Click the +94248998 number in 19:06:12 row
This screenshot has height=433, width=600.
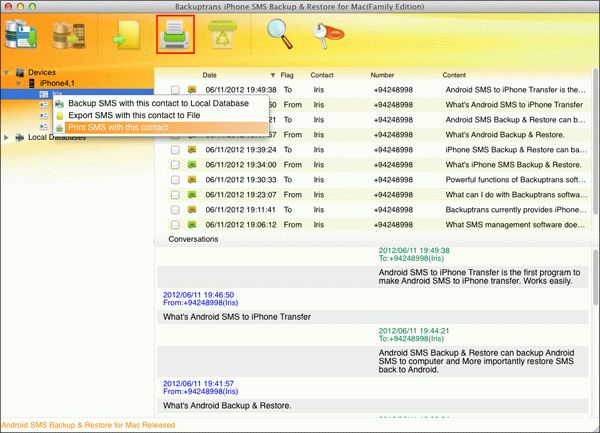pos(393,225)
